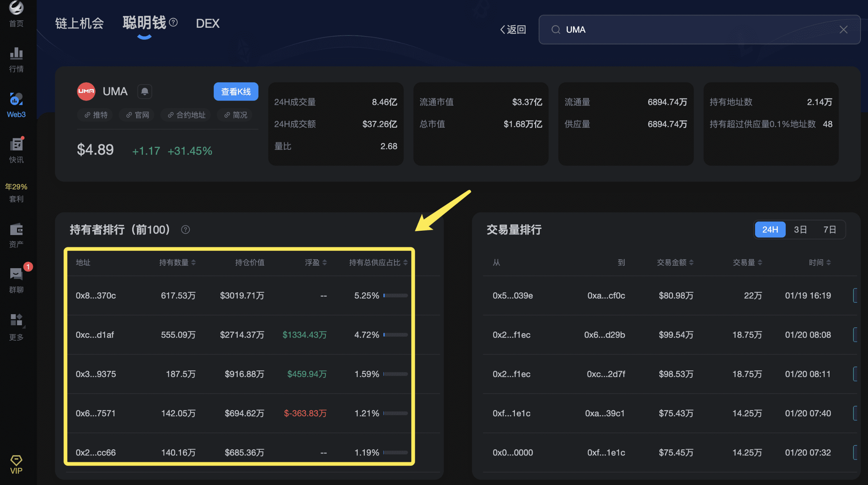This screenshot has height=485, width=868.
Task: Click the help icon beside 持有者排行
Action: coord(185,230)
